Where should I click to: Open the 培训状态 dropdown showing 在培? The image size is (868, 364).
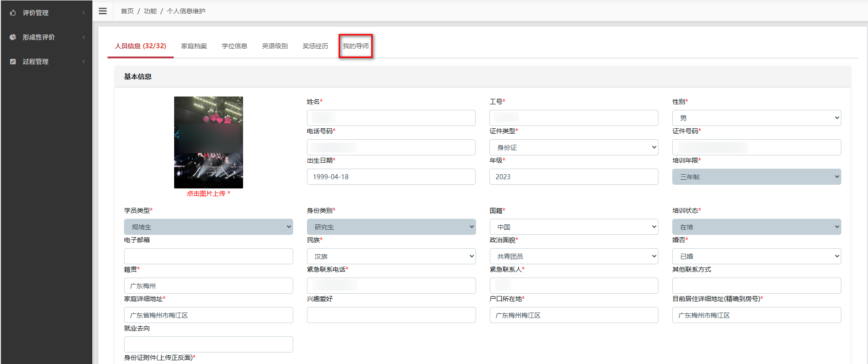[757, 227]
